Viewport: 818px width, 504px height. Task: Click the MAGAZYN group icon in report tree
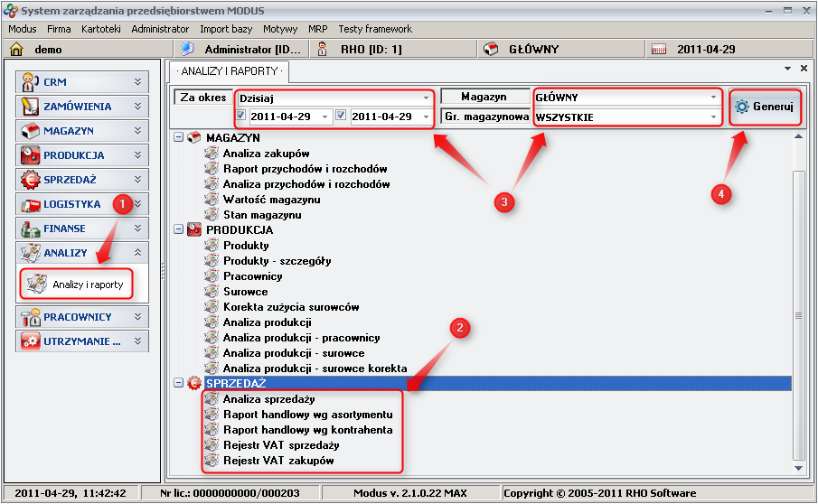click(193, 137)
